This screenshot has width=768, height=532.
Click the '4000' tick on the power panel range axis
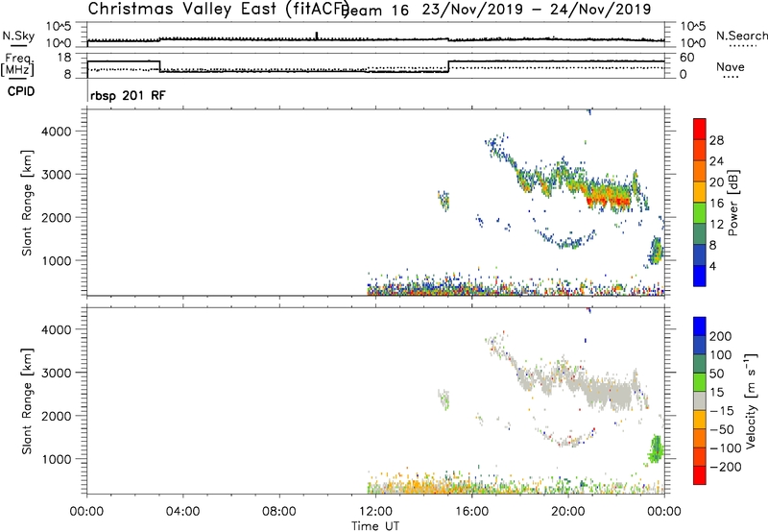tap(57, 132)
